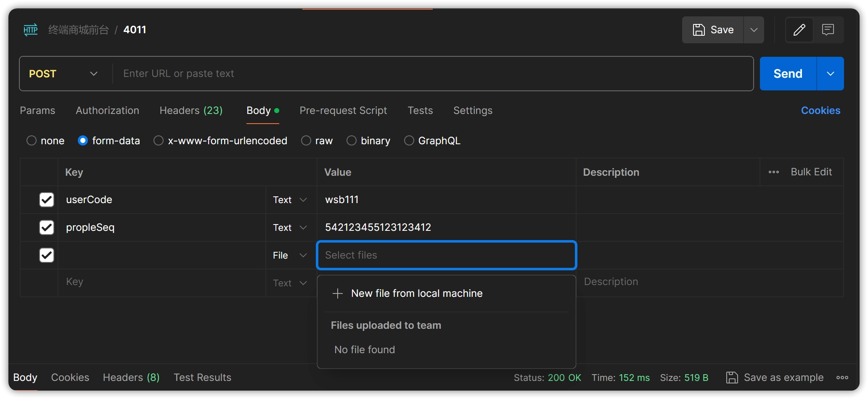The width and height of the screenshot is (868, 399).
Task: Open the empty row Text type dropdown
Action: pyautogui.click(x=290, y=283)
